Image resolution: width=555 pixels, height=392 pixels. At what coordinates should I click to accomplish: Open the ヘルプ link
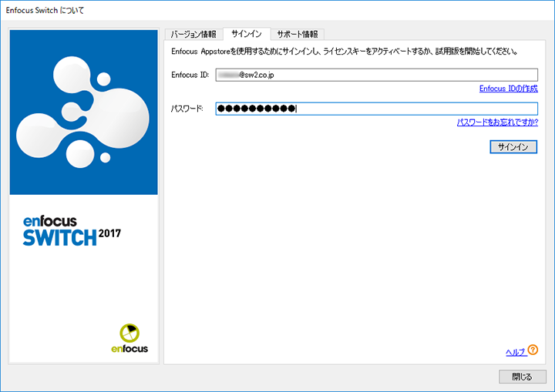coord(516,352)
